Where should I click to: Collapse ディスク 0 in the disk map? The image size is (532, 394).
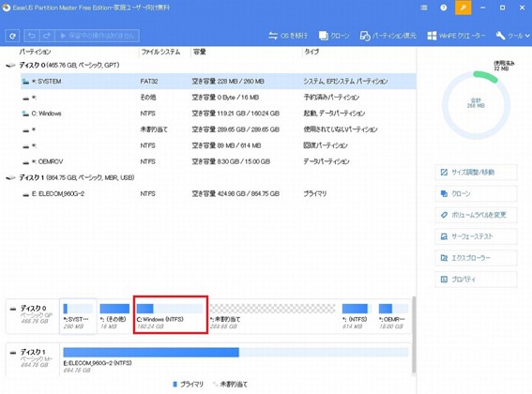pyautogui.click(x=13, y=310)
